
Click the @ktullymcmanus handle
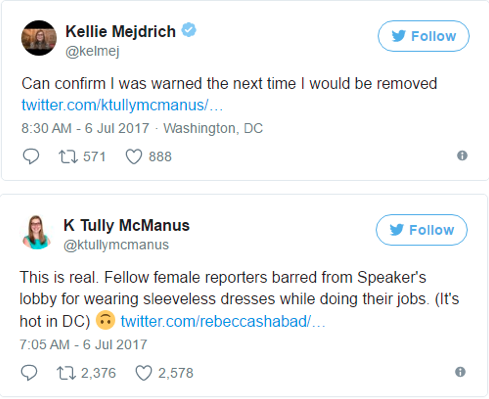point(116,245)
